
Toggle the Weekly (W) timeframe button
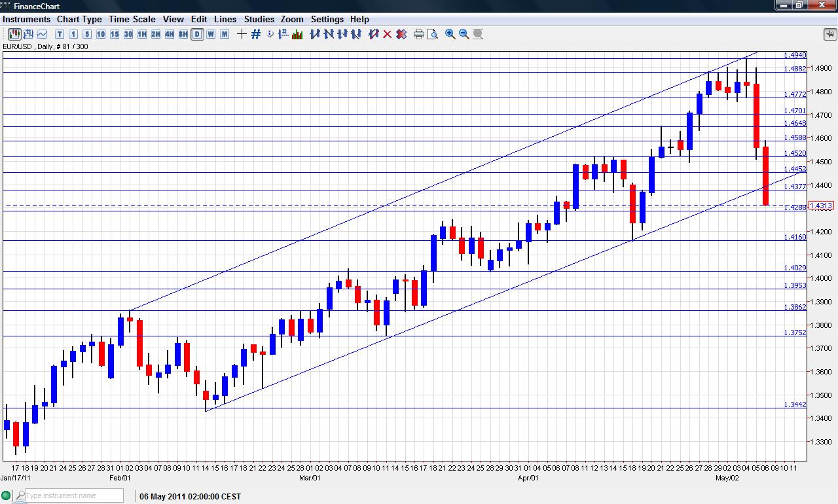(x=211, y=34)
